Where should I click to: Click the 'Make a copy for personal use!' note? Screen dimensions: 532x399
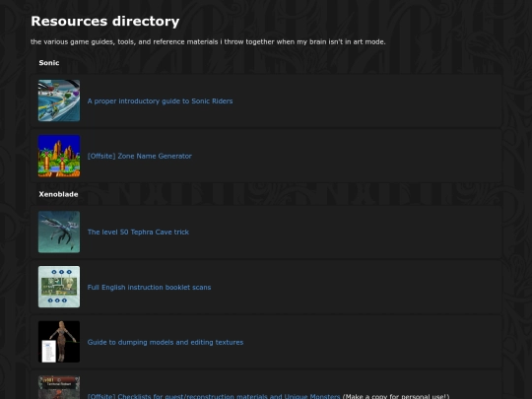pos(396,396)
